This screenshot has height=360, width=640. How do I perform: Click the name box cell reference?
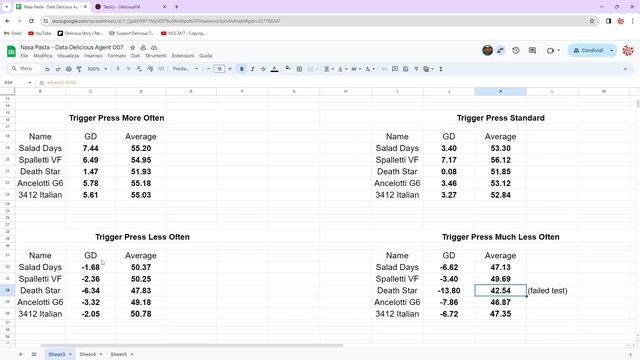[16, 82]
